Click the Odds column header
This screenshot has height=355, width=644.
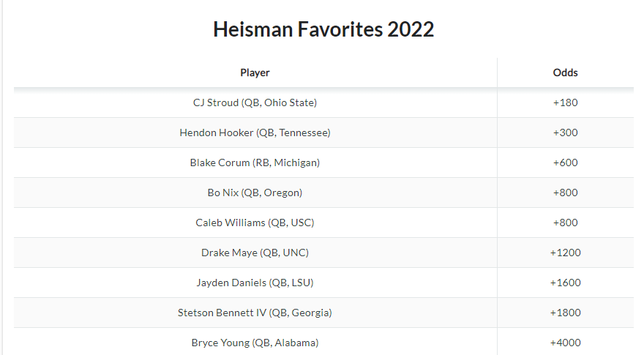565,72
